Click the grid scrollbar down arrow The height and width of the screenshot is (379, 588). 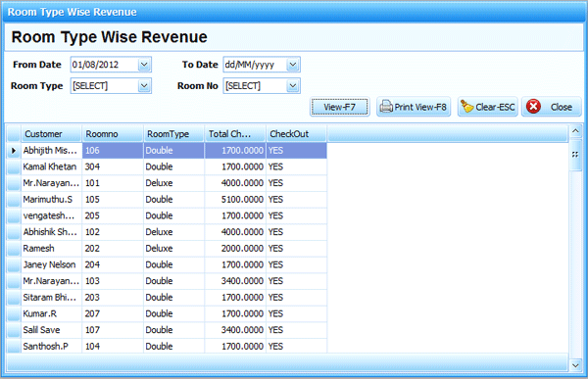coord(575,364)
